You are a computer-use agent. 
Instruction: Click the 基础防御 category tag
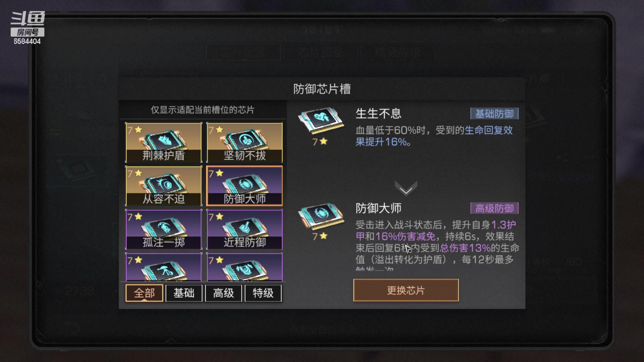(x=494, y=114)
